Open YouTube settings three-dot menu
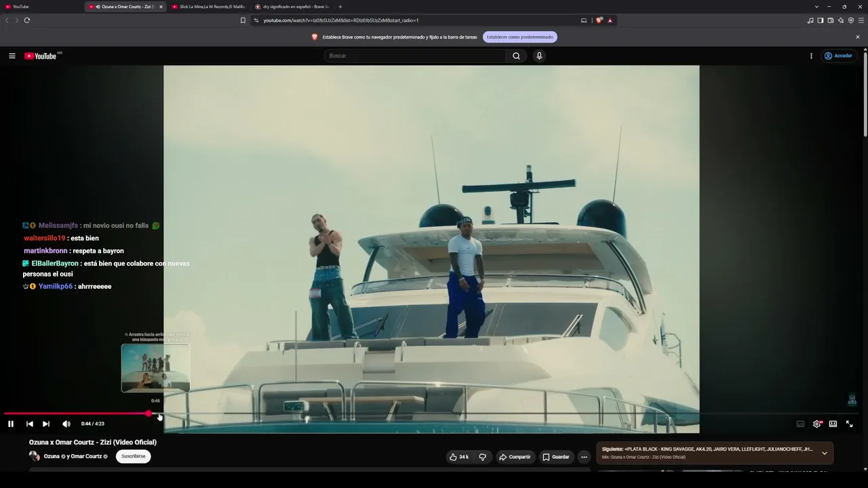Viewport: 868px width, 488px height. click(811, 56)
